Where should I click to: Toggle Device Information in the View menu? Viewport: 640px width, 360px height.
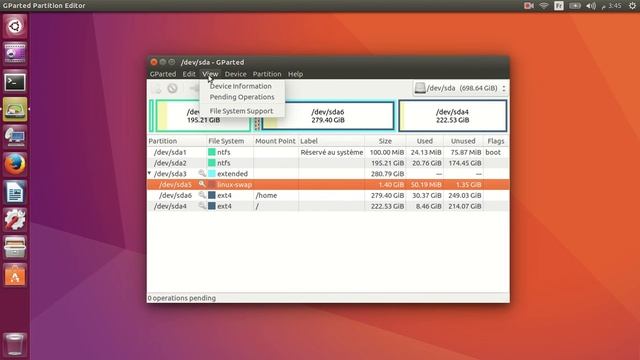point(240,86)
